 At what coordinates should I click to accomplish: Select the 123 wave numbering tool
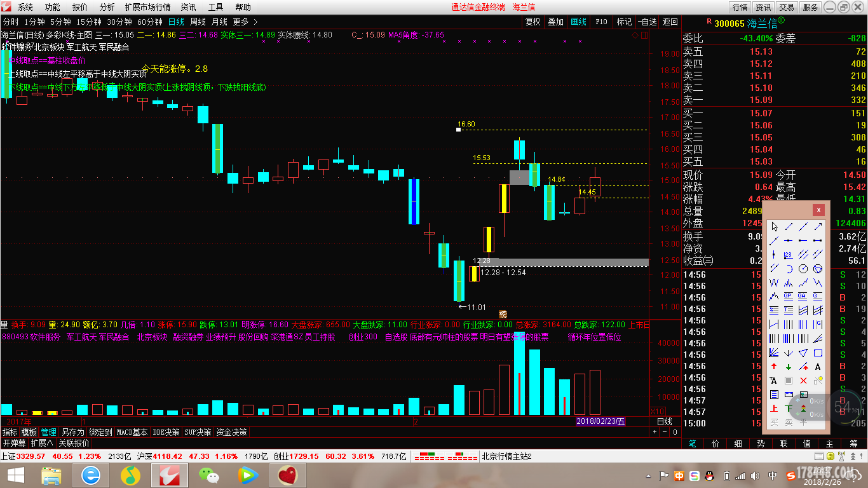point(789,254)
